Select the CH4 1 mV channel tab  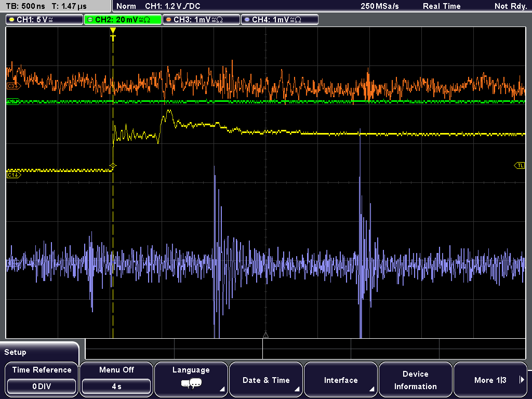pos(280,20)
